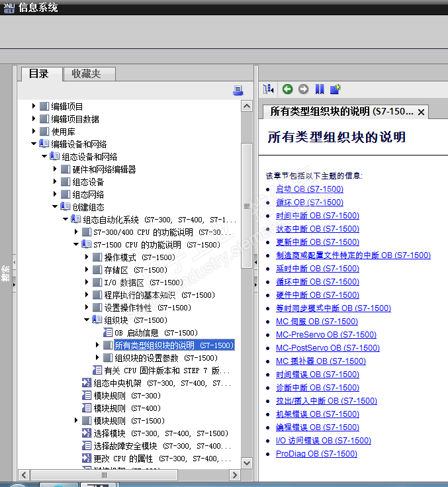Click the open book icon of 组态设备和网络
This screenshot has width=448, height=487.
[x=55, y=156]
